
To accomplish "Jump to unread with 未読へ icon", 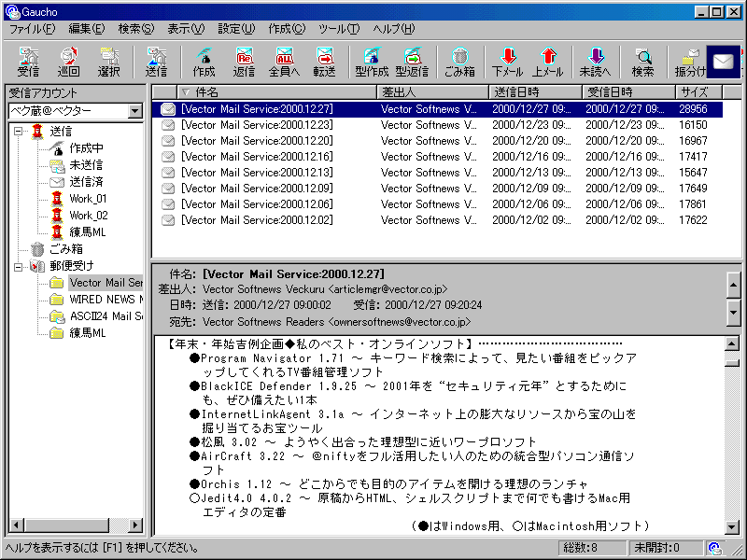I will [x=596, y=62].
